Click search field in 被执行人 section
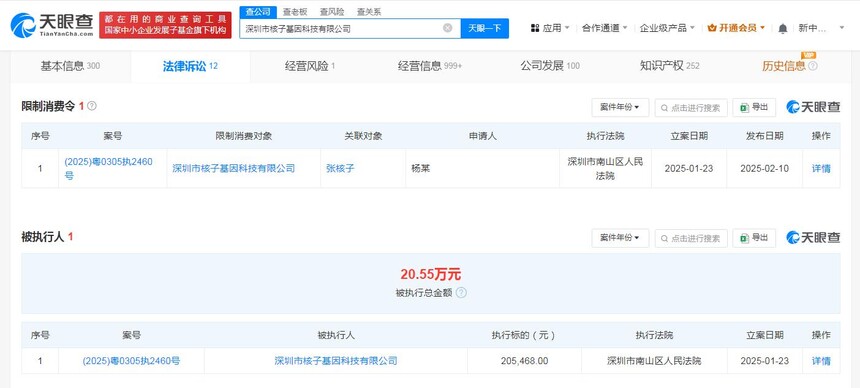The height and width of the screenshot is (388, 860). click(691, 238)
